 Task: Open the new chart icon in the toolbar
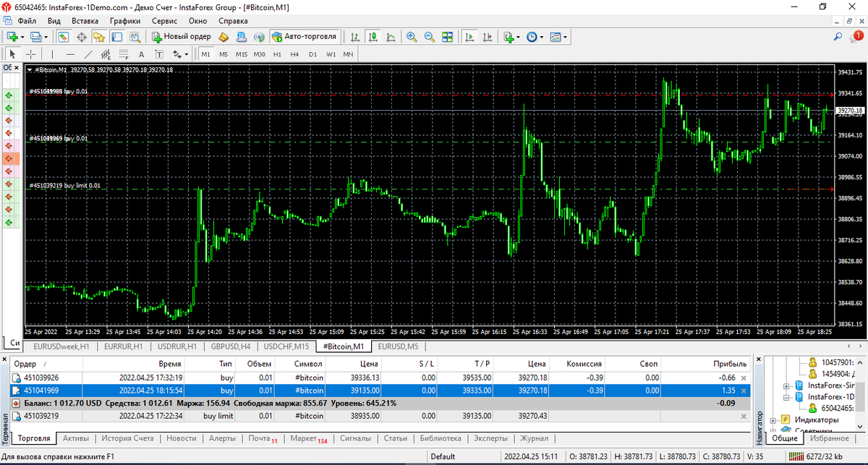12,36
